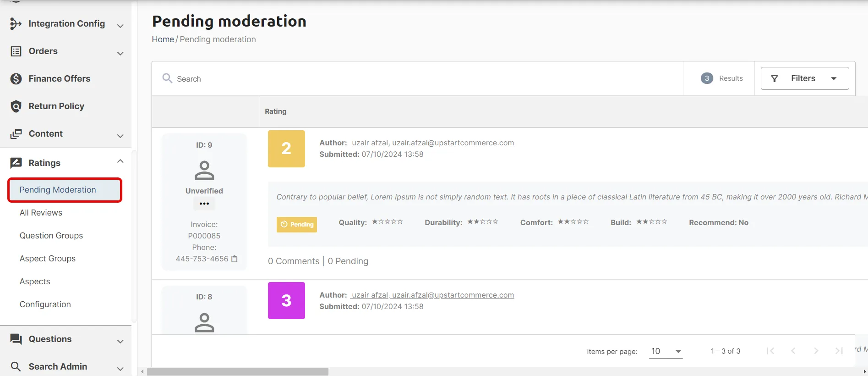This screenshot has height=376, width=868.
Task: Go to previous page with the arrow icon
Action: click(x=793, y=351)
